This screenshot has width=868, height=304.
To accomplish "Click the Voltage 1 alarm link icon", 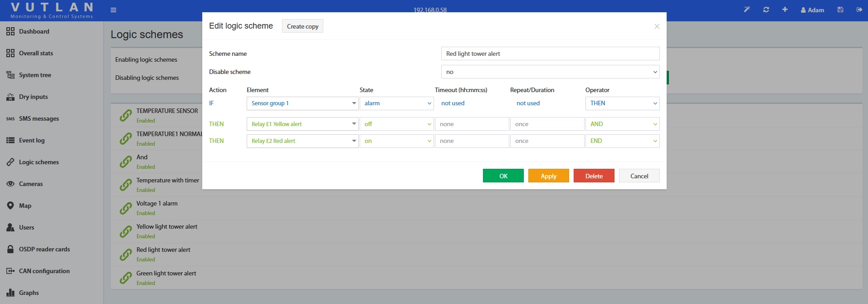I will [x=126, y=208].
